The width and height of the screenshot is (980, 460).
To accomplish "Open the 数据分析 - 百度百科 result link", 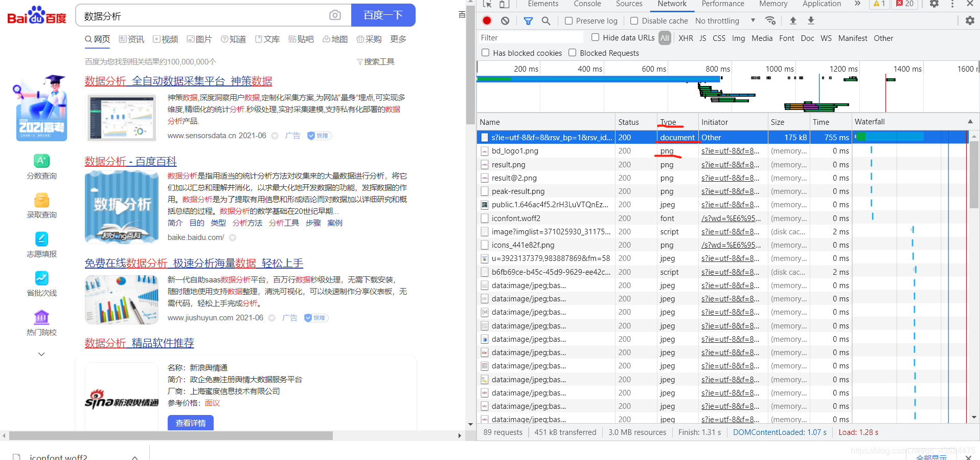I will click(x=130, y=161).
